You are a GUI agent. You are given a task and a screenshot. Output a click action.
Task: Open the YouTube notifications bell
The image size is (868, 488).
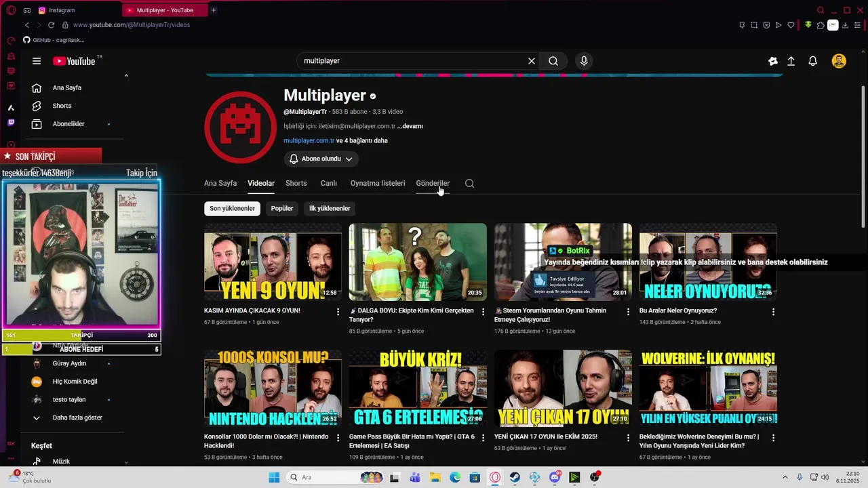812,61
